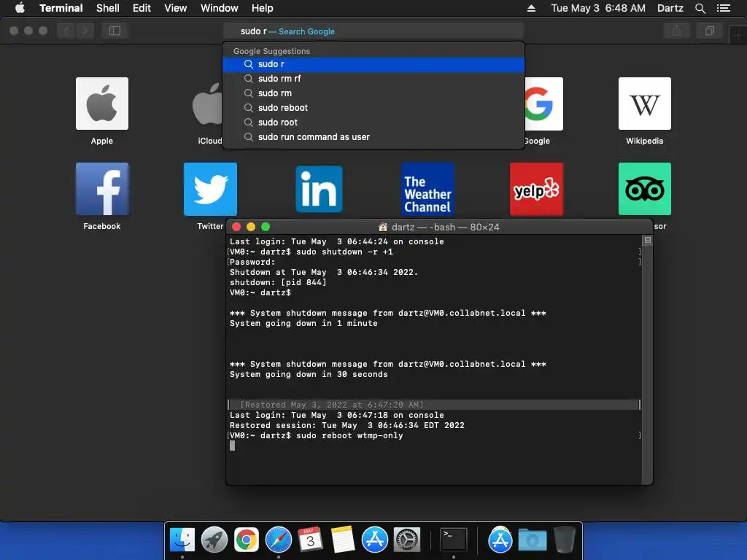Click the Terminal scrollback marker icon
The image size is (747, 560).
point(648,241)
